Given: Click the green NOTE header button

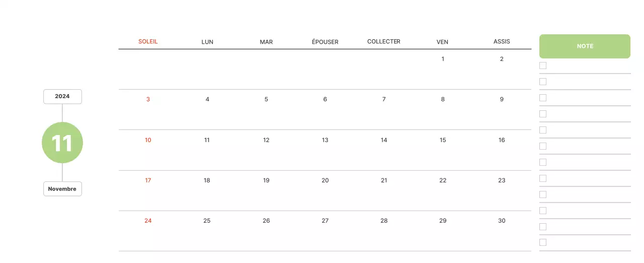Looking at the screenshot, I should (585, 46).
